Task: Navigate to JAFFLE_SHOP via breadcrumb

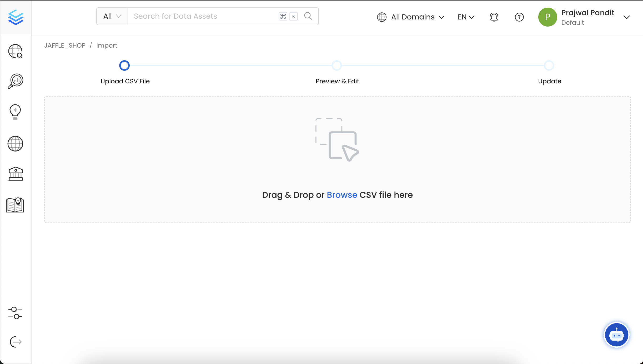Action: click(65, 45)
